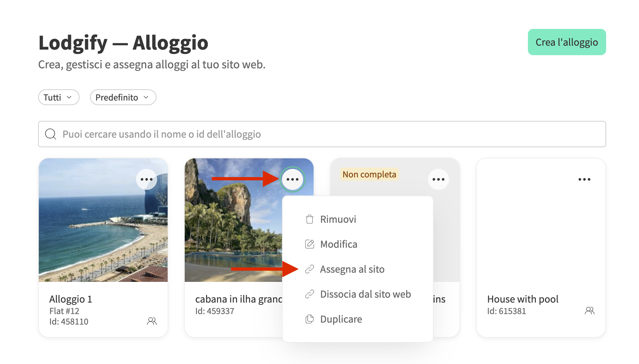
Task: Expand the Predefinito sort dropdown
Action: point(123,97)
